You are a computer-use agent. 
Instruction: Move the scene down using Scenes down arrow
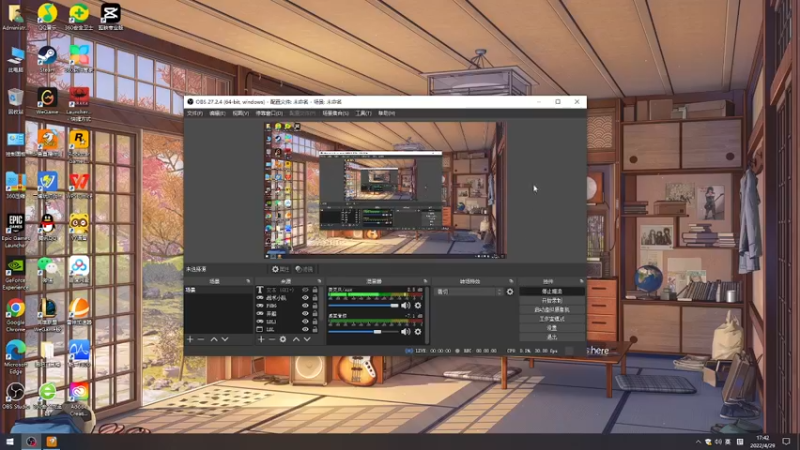pyautogui.click(x=225, y=339)
